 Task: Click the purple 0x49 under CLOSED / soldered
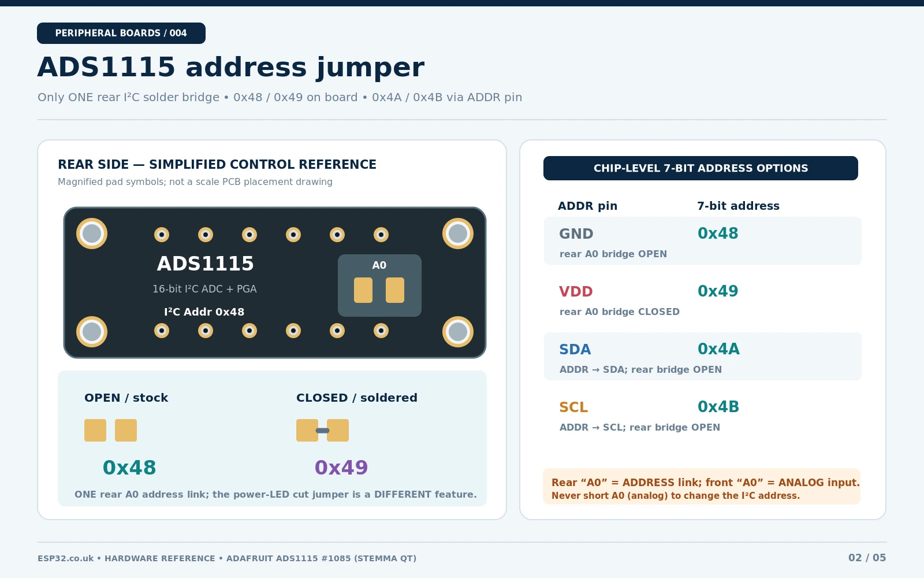tap(341, 468)
